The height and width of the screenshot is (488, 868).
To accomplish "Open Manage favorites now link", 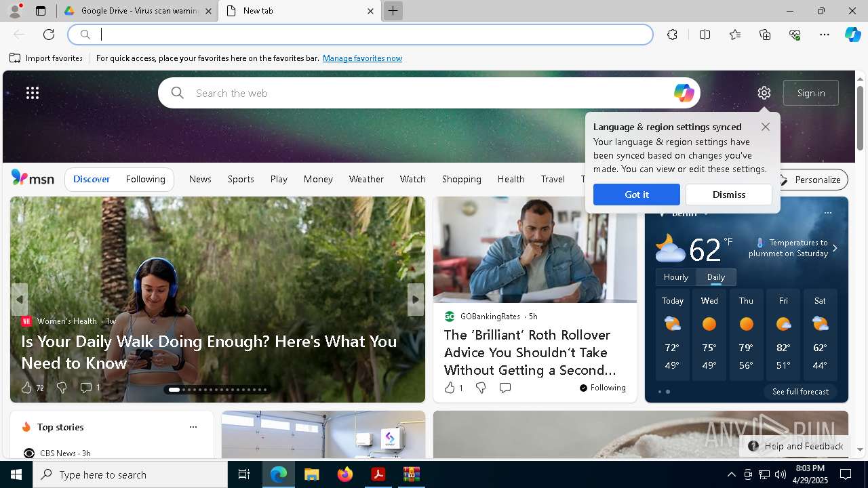I will pyautogui.click(x=363, y=58).
